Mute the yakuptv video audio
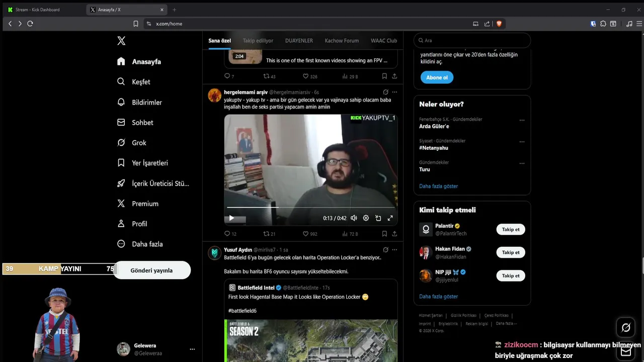This screenshot has width=644, height=362. 354,218
